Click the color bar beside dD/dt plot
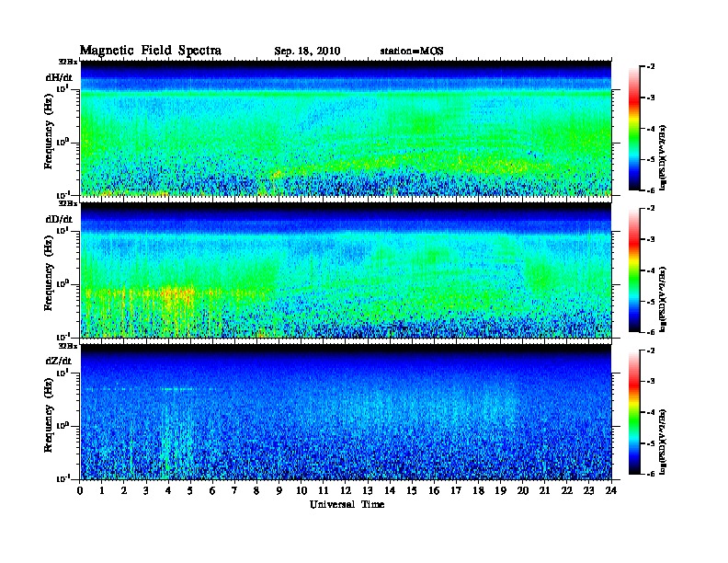The height and width of the screenshot is (563, 728). click(634, 270)
